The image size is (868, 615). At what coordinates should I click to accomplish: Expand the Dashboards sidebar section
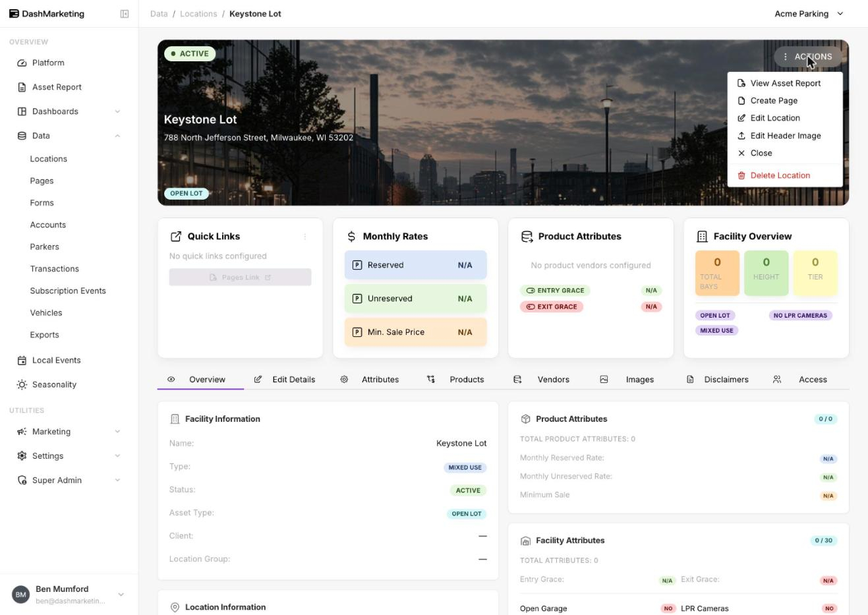tap(69, 111)
